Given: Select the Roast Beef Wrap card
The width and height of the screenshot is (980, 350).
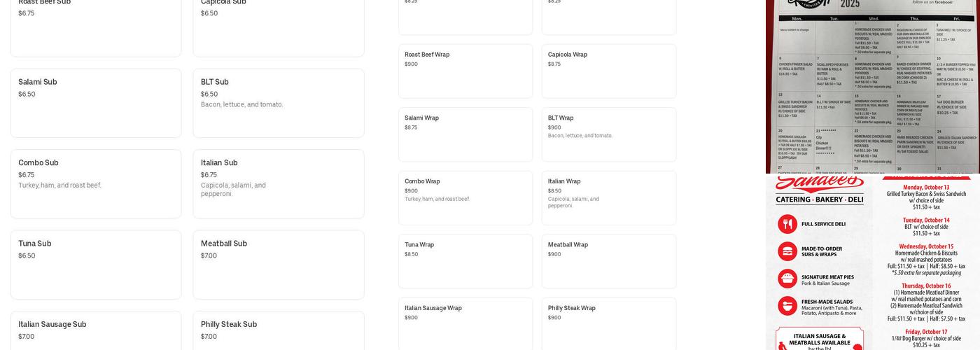Looking at the screenshot, I should click(465, 71).
